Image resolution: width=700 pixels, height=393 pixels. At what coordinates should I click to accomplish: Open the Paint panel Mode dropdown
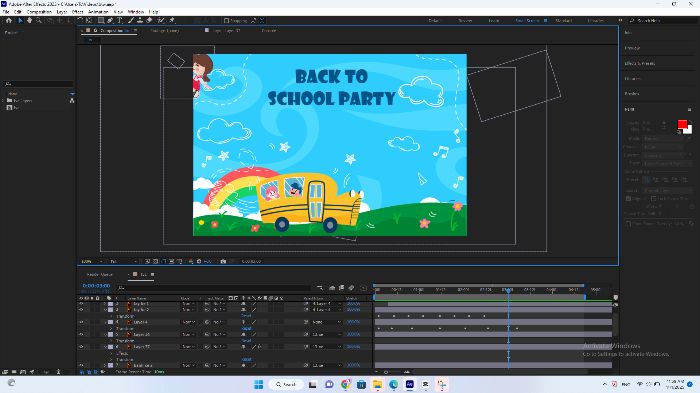point(662,139)
